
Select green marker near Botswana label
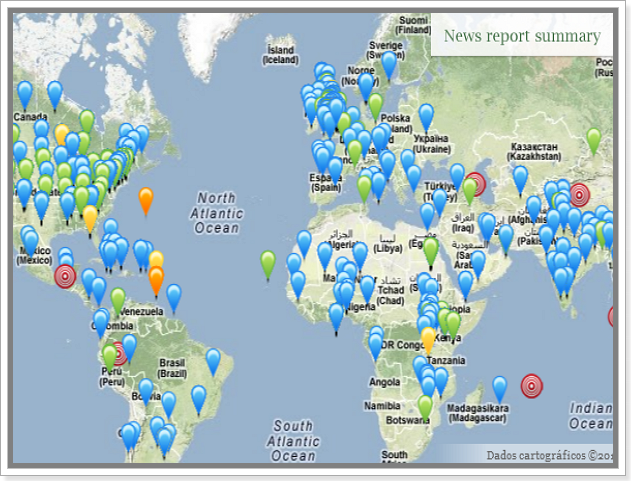(425, 408)
